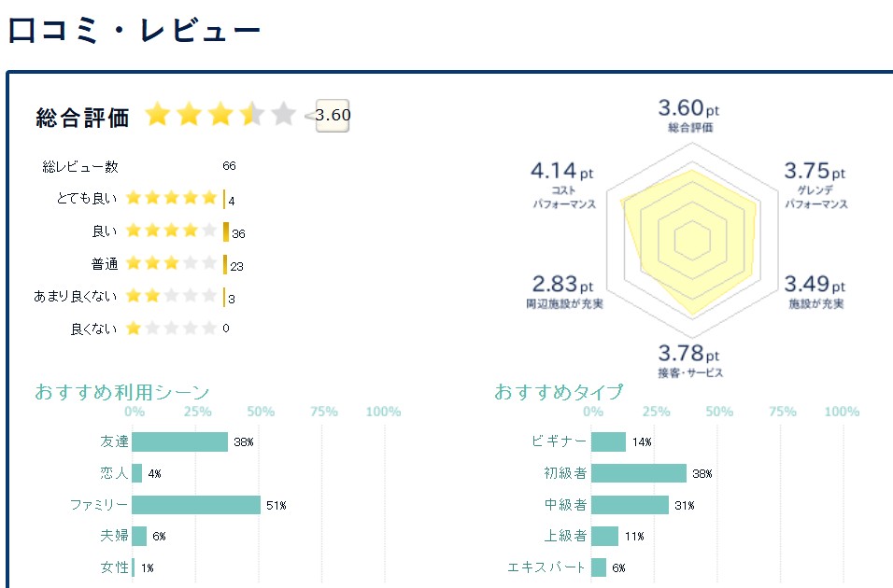Screen dimensions: 893x588
Task: Click the 3.78pt 接客・サービス score label
Action: click(689, 359)
